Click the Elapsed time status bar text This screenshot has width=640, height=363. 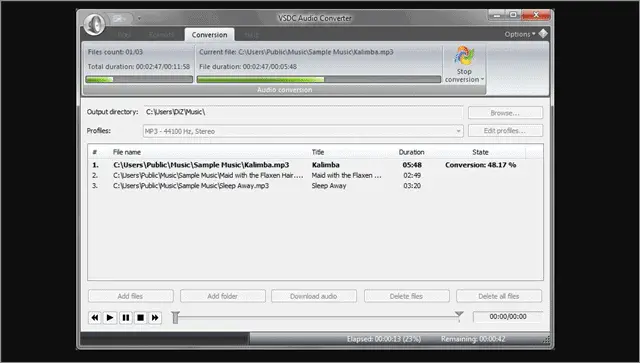[384, 339]
